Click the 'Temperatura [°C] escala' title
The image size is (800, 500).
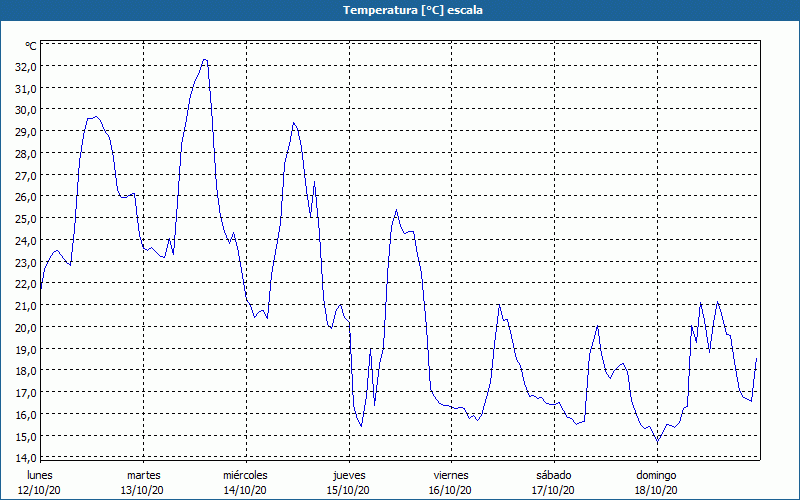(x=413, y=10)
